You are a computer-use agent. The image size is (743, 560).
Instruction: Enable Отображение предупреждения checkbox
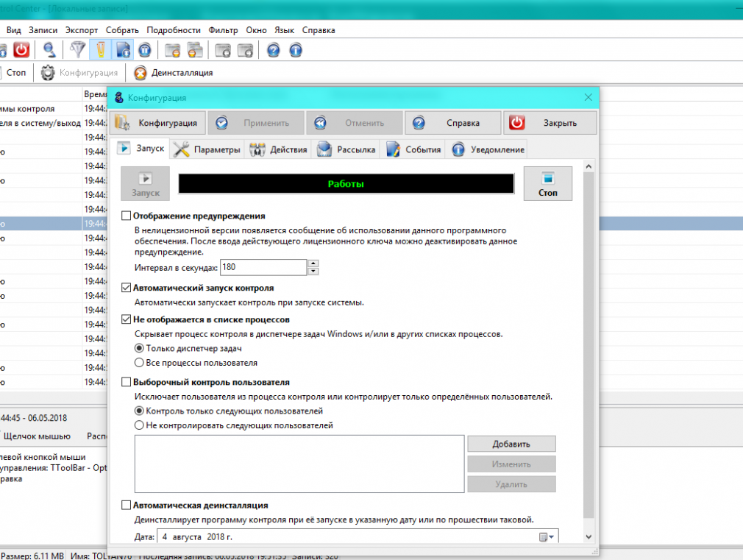[126, 216]
